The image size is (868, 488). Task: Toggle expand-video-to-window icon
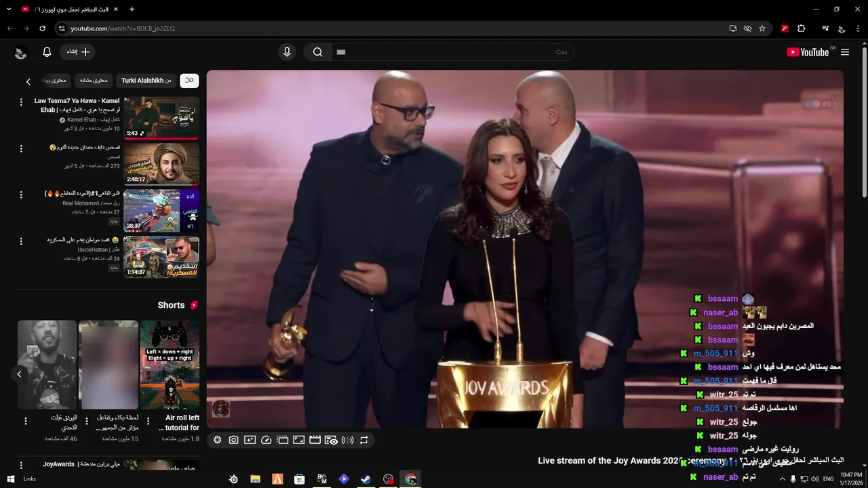pos(298,440)
